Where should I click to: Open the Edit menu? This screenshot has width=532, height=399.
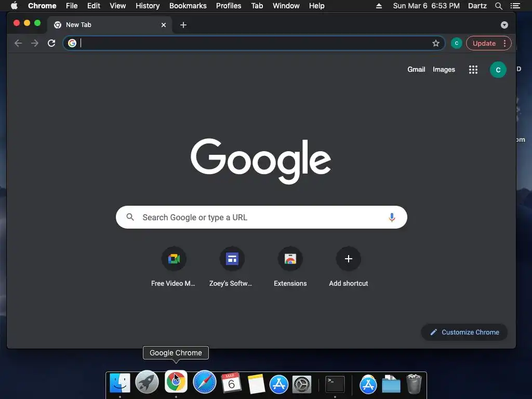pos(94,6)
